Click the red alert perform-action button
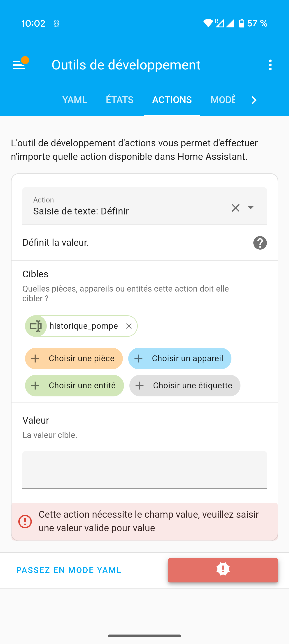The width and height of the screenshot is (289, 644). tap(223, 570)
